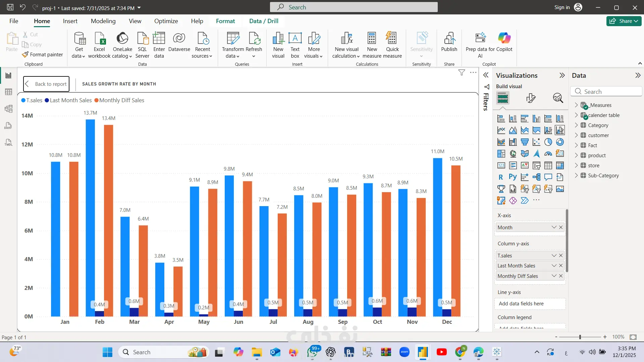Click Back to report button
Image resolution: width=644 pixels, height=362 pixels.
click(x=46, y=84)
